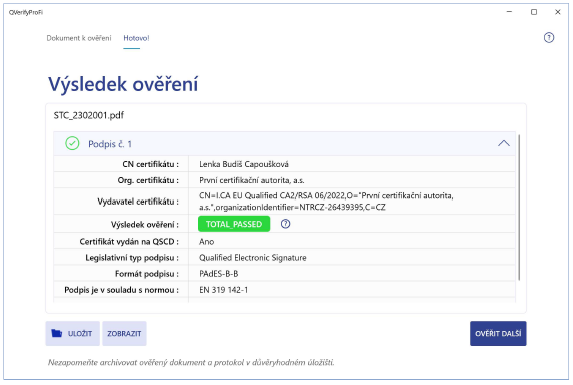
Task: Click the PAdES-B-B format value
Action: (x=219, y=274)
